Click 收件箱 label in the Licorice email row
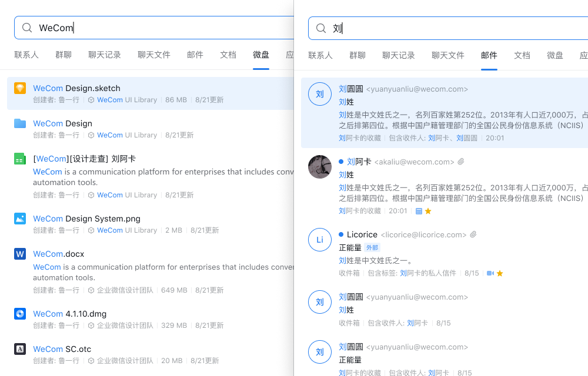The height and width of the screenshot is (376, 588). (349, 273)
